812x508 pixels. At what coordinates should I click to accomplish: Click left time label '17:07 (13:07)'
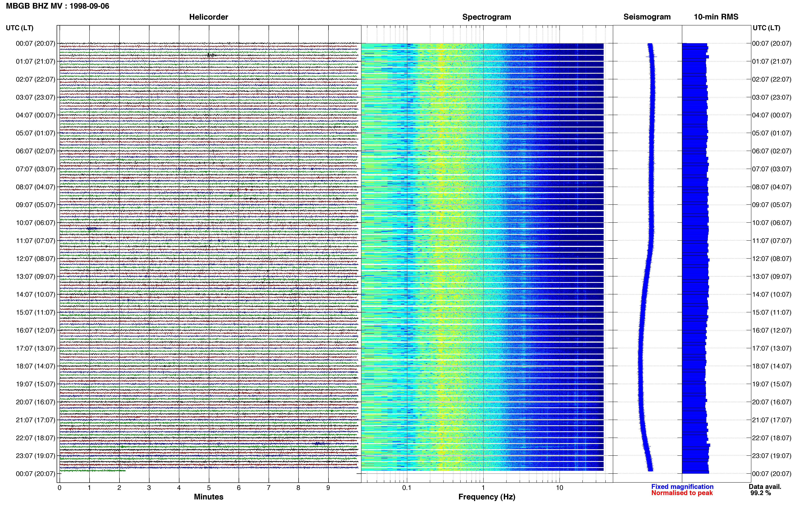[36, 348]
